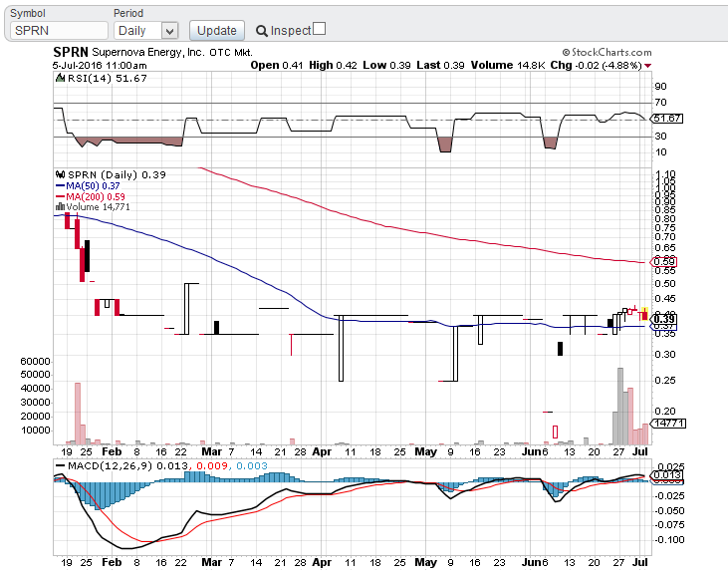The height and width of the screenshot is (578, 728).
Task: Click the MA(50) 0.37 legend text
Action: (93, 185)
